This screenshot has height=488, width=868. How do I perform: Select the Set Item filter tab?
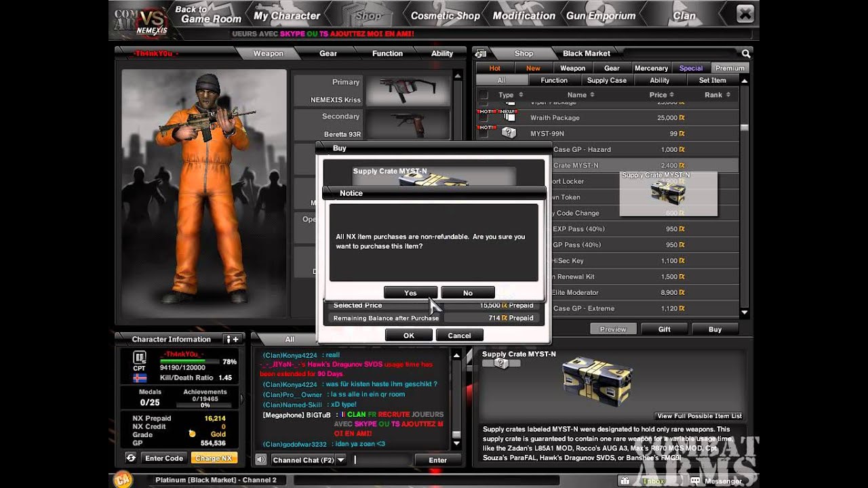[x=712, y=80]
